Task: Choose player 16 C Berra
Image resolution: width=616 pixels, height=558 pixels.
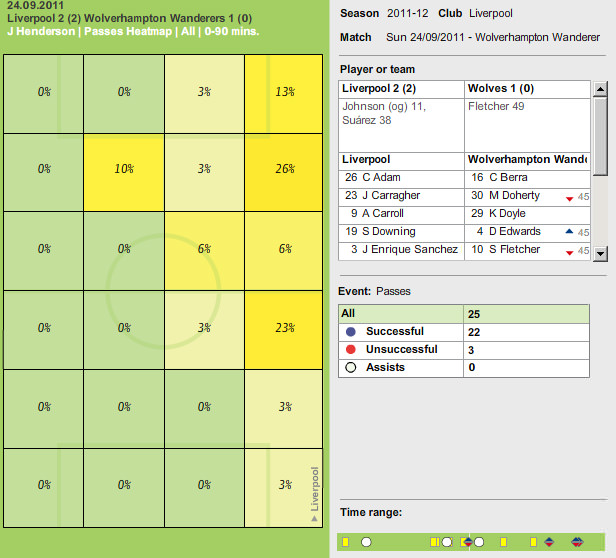Action: [x=528, y=178]
